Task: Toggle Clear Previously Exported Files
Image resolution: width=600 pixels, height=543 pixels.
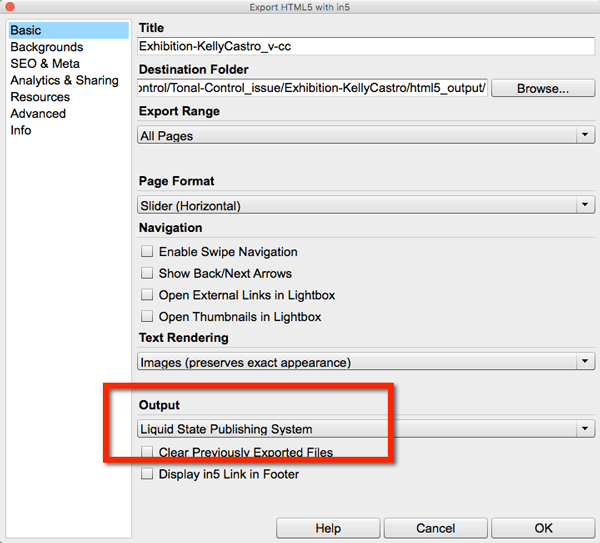Action: (147, 452)
